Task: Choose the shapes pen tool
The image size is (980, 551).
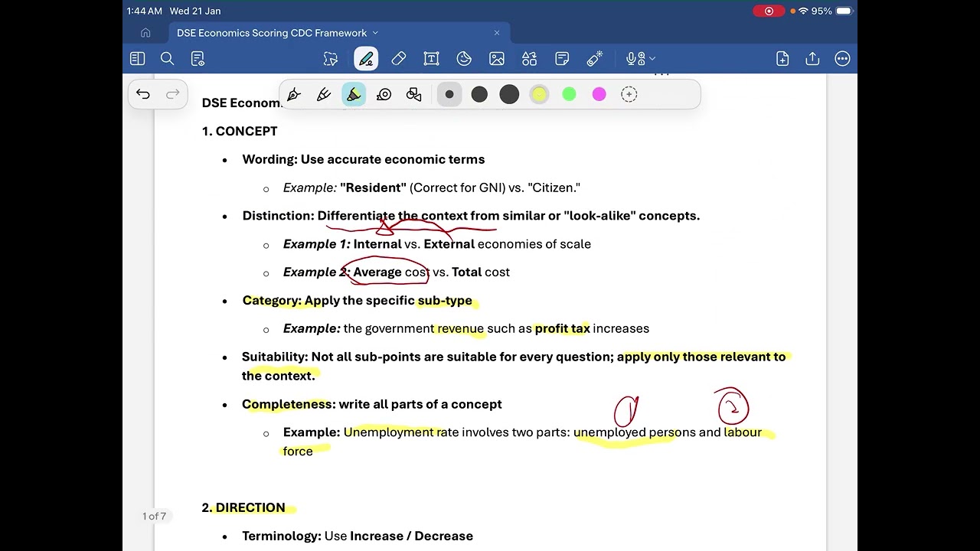Action: [414, 94]
